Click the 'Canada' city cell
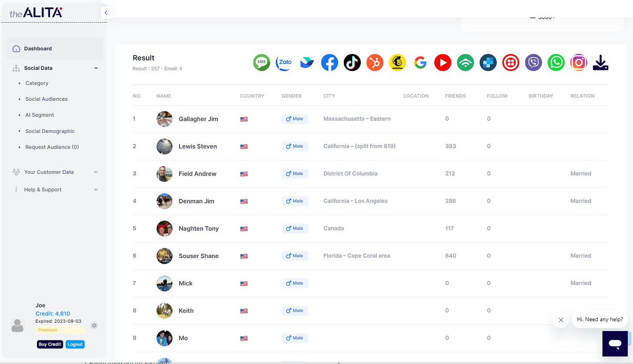Screen dimensions: 633x364 [x=333, y=228]
